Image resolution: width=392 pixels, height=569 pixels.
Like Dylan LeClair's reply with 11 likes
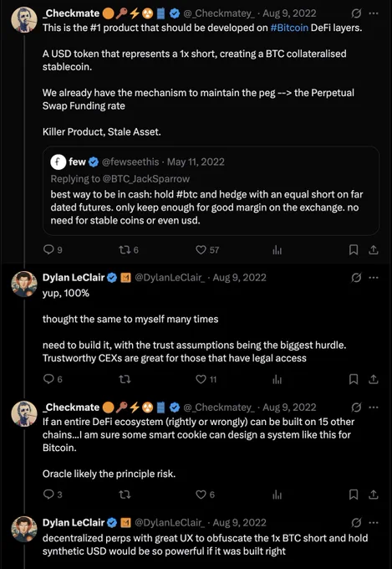[206, 379]
